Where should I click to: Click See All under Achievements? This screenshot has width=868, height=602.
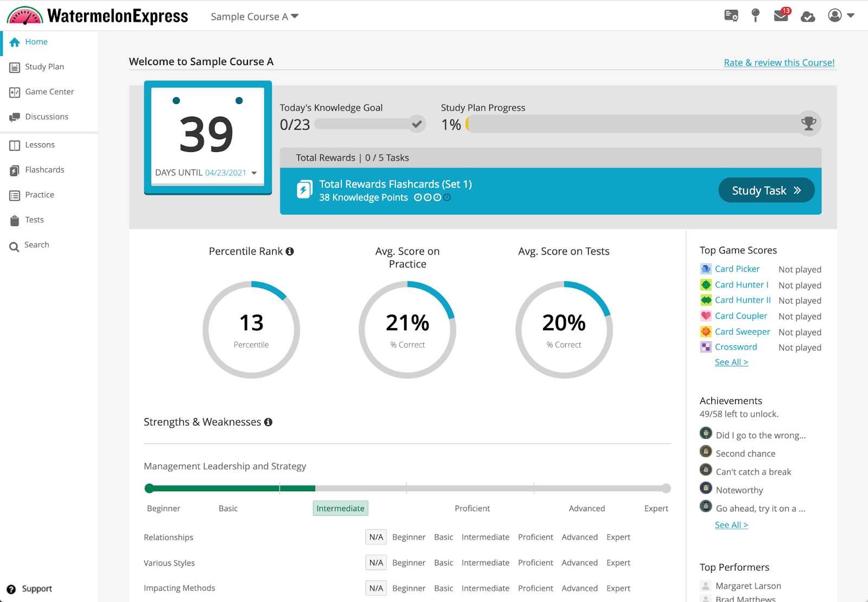click(731, 525)
